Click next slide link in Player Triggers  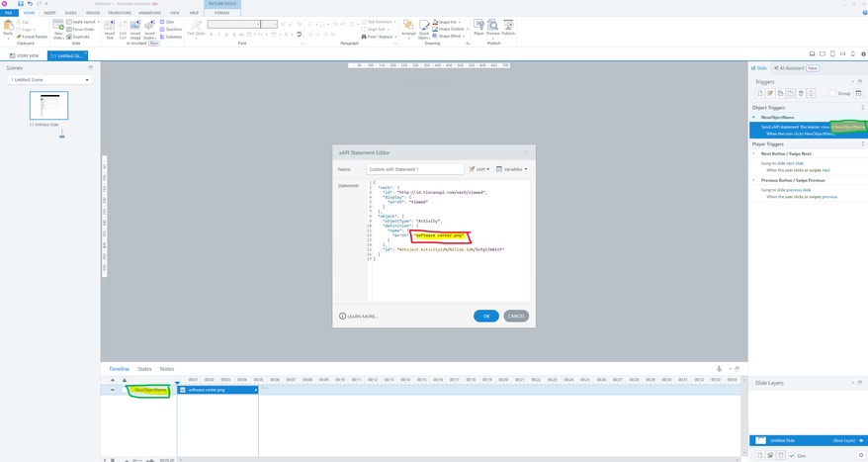(795, 163)
